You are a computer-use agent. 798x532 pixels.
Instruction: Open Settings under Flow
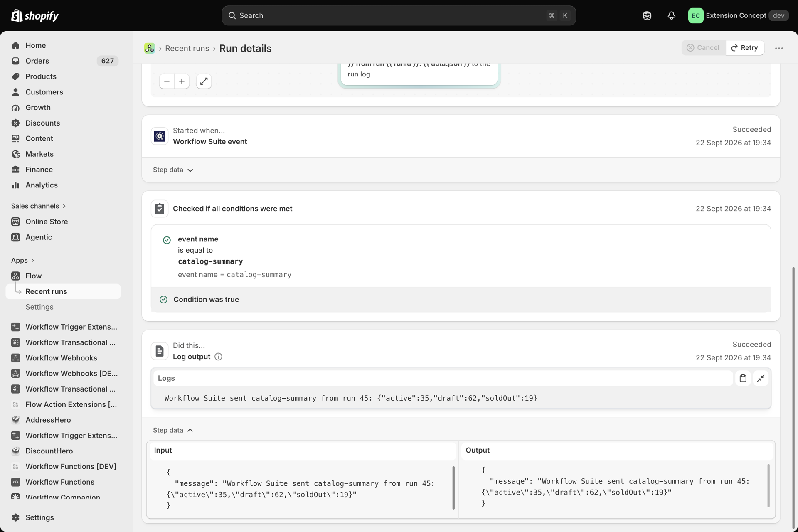39,307
